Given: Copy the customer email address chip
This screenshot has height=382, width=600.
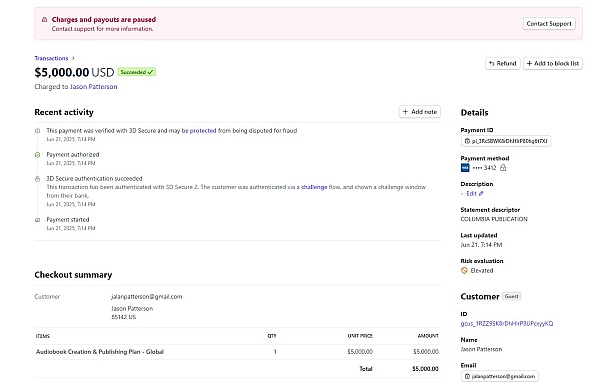Looking at the screenshot, I should 500,376.
